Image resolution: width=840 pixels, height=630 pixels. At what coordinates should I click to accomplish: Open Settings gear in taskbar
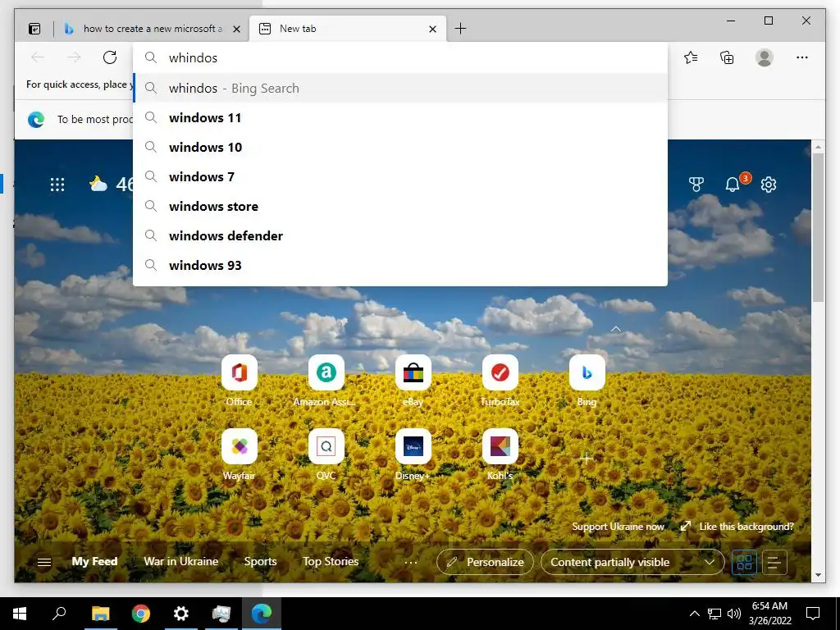tap(181, 614)
